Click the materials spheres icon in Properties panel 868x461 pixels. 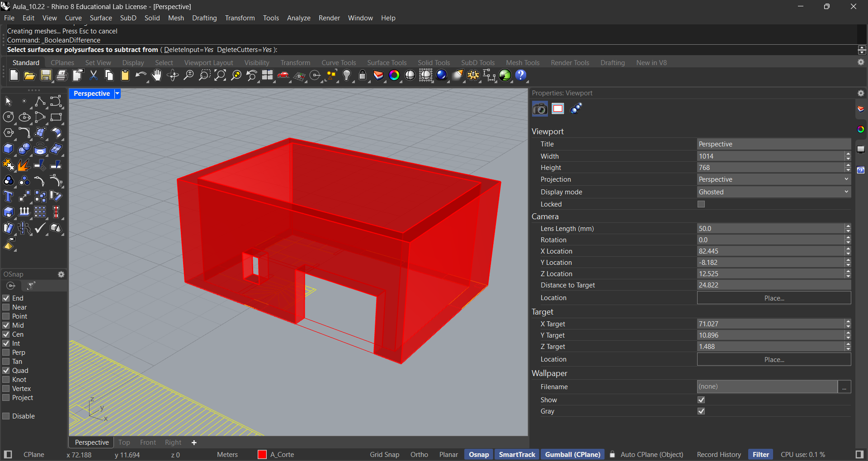click(x=576, y=109)
